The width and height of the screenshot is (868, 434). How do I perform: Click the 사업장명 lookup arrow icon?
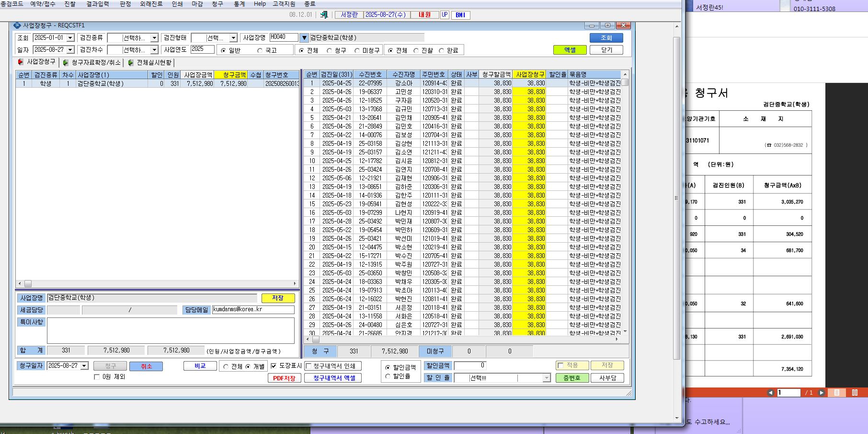click(x=304, y=37)
